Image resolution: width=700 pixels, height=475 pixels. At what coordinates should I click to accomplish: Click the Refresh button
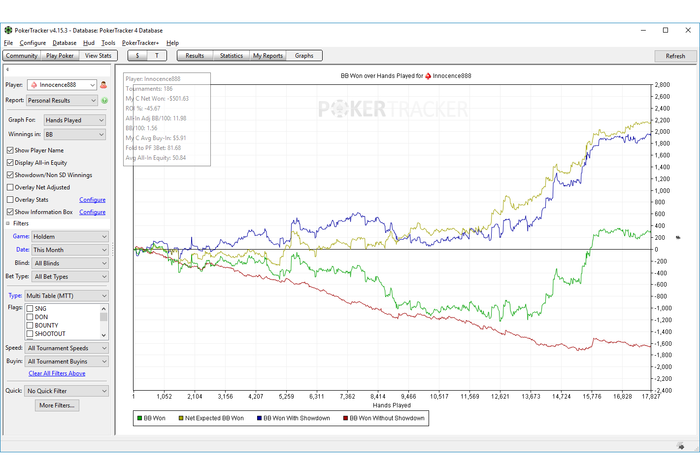pos(675,56)
